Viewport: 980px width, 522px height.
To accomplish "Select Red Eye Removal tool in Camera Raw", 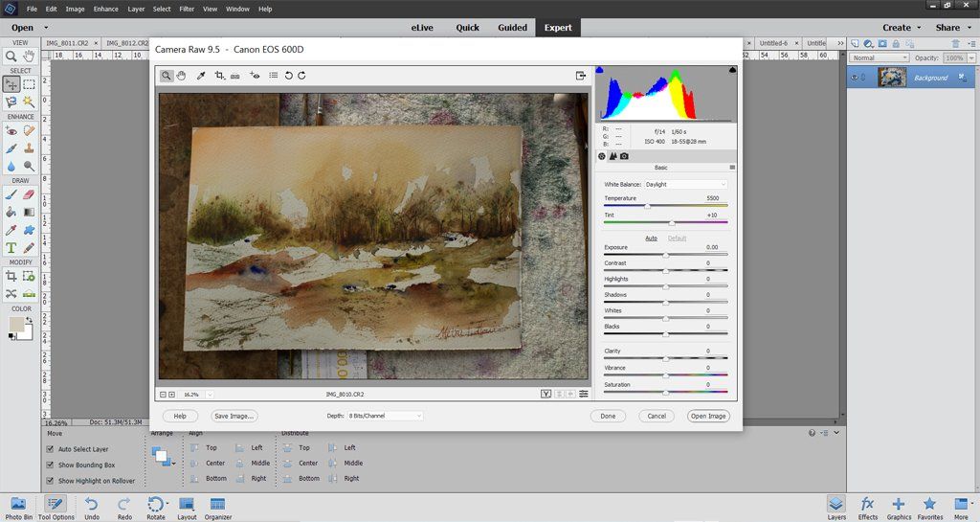I will click(x=255, y=76).
